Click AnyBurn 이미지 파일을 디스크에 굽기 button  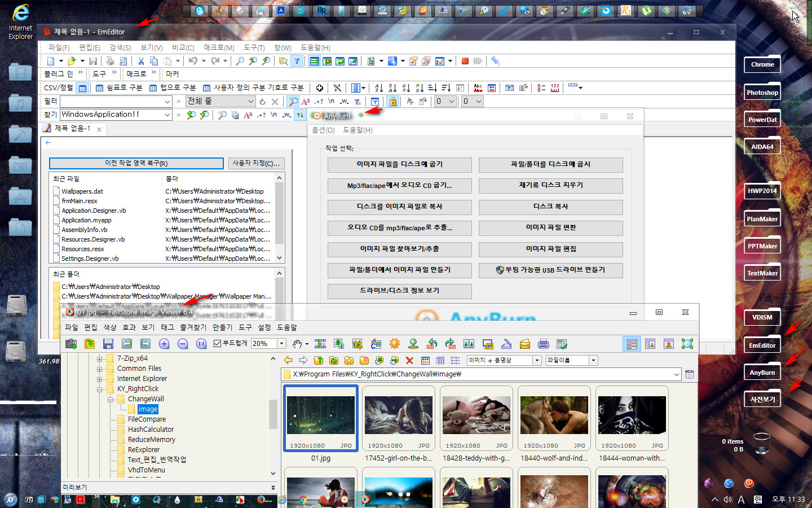pos(400,164)
